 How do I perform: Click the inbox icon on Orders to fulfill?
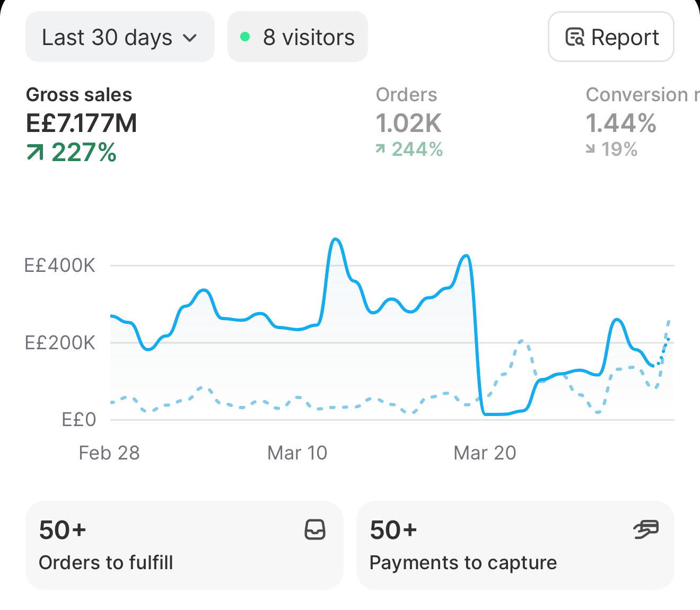pos(315,529)
